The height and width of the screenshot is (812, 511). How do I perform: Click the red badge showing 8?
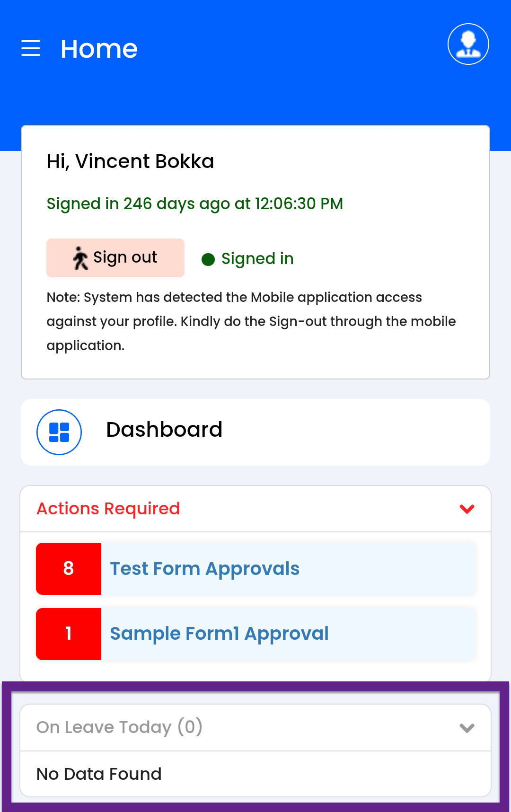(69, 568)
